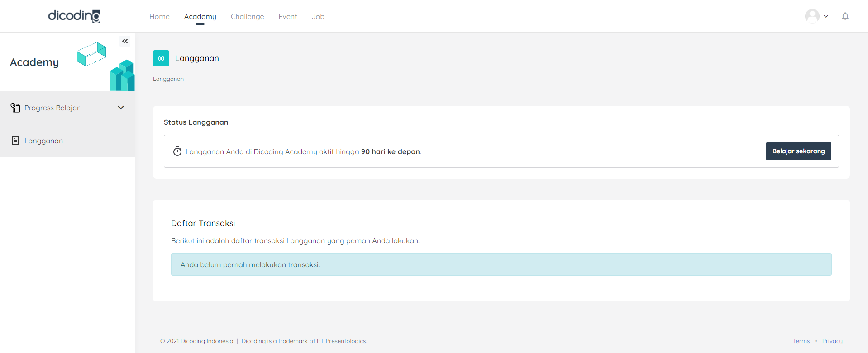Go to the Home menu
Image resolution: width=868 pixels, height=353 pixels.
tap(159, 17)
